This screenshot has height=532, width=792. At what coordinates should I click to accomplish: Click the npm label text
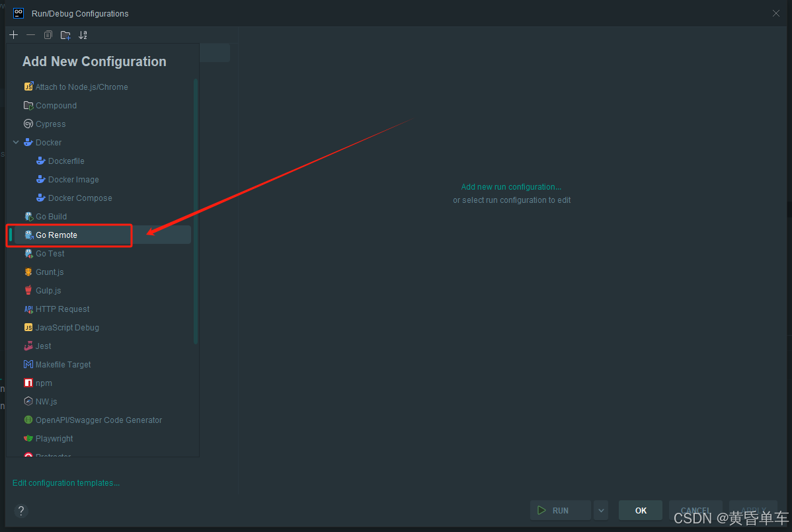(x=44, y=383)
